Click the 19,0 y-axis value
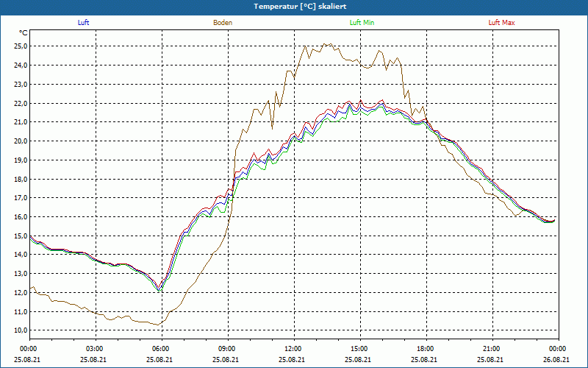 click(21, 160)
